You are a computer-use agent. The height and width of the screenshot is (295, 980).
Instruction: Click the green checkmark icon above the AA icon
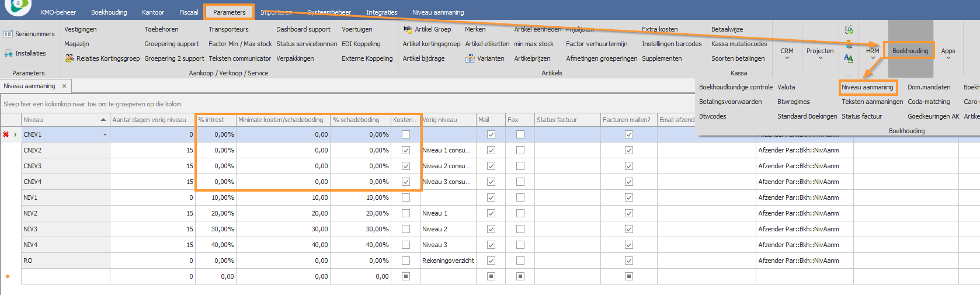point(849,30)
